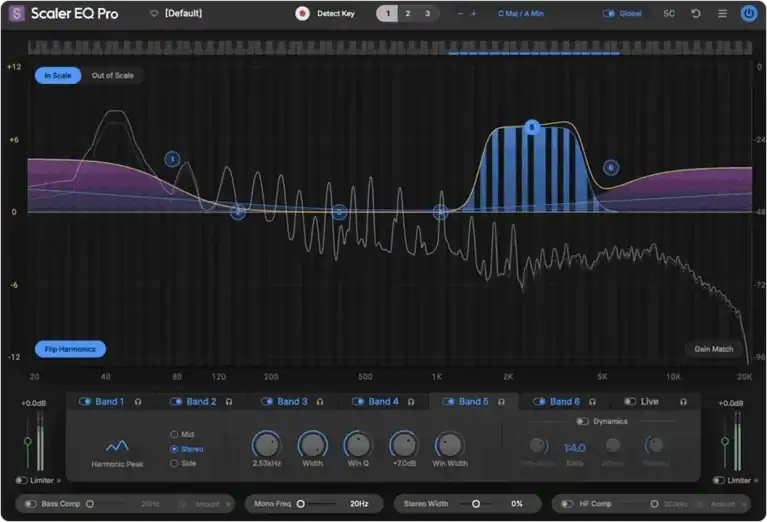This screenshot has height=522, width=767.
Task: Click the Win Width knob
Action: (450, 445)
